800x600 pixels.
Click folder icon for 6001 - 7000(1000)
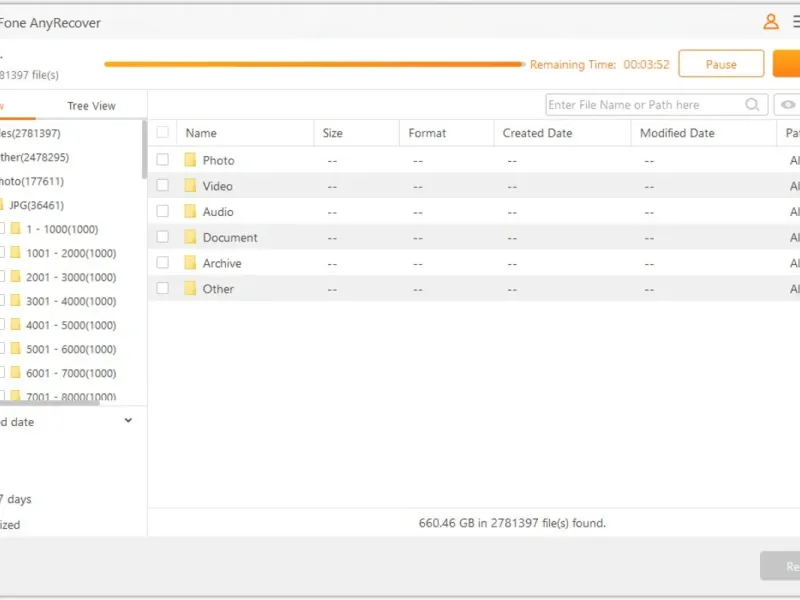[x=16, y=372]
